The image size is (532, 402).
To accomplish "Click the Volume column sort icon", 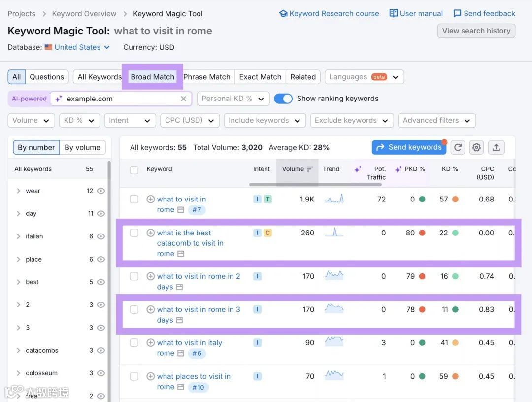I will click(x=310, y=169).
